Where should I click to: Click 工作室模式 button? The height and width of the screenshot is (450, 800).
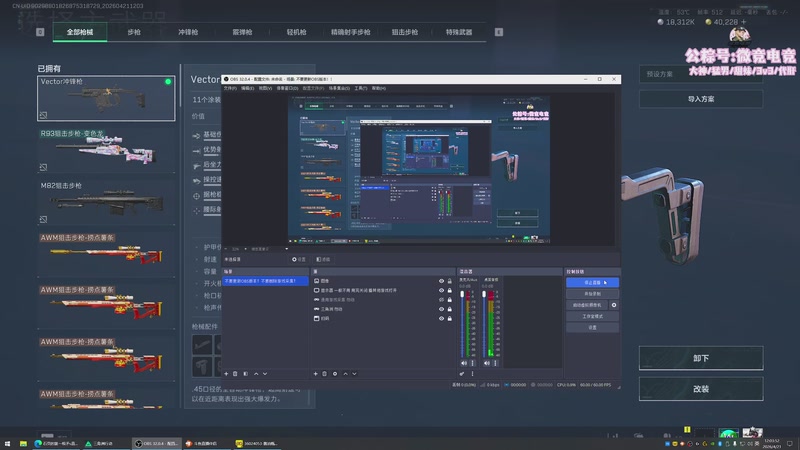point(592,316)
